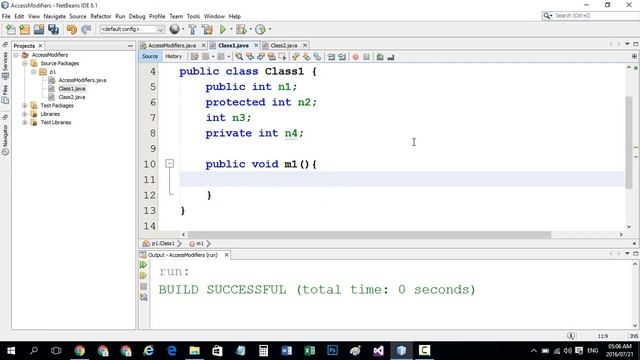Screen dimensions: 640x360
Task: Click Find Previous Occurrence icon
Action: [250, 57]
